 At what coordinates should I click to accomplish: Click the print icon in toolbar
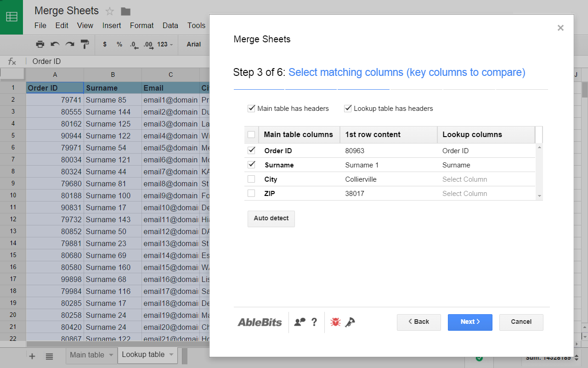pos(40,44)
